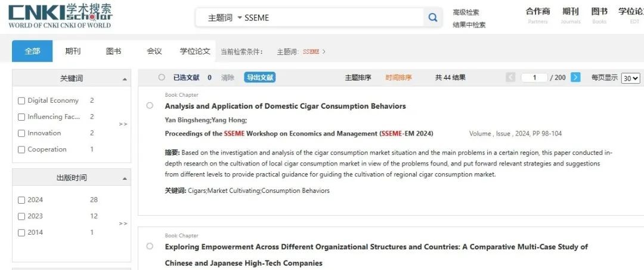
Task: Check the Influencing Fac... keyword filter
Action: point(21,117)
